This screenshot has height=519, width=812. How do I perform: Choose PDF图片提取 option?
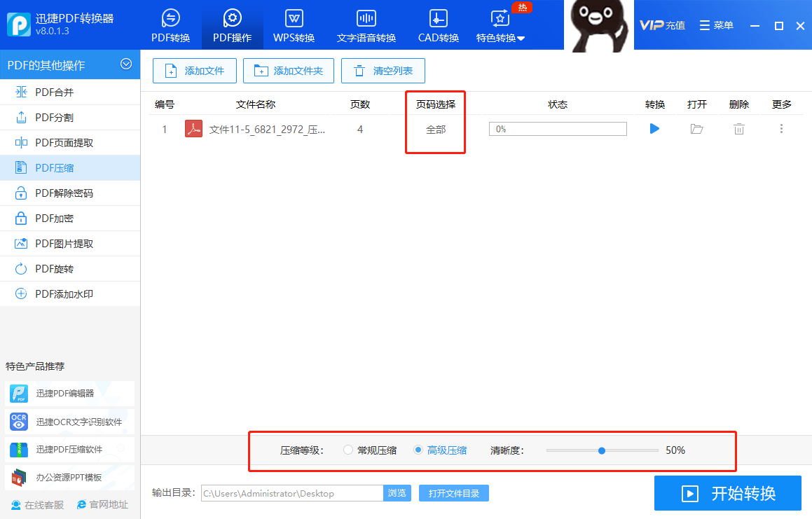[x=70, y=244]
